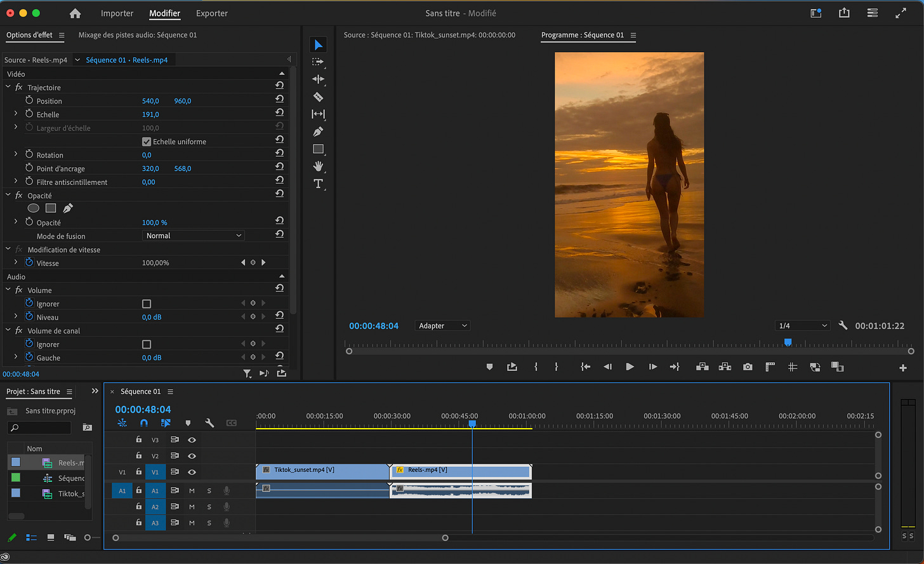Select the Hand tool
The width and height of the screenshot is (924, 564).
[319, 166]
